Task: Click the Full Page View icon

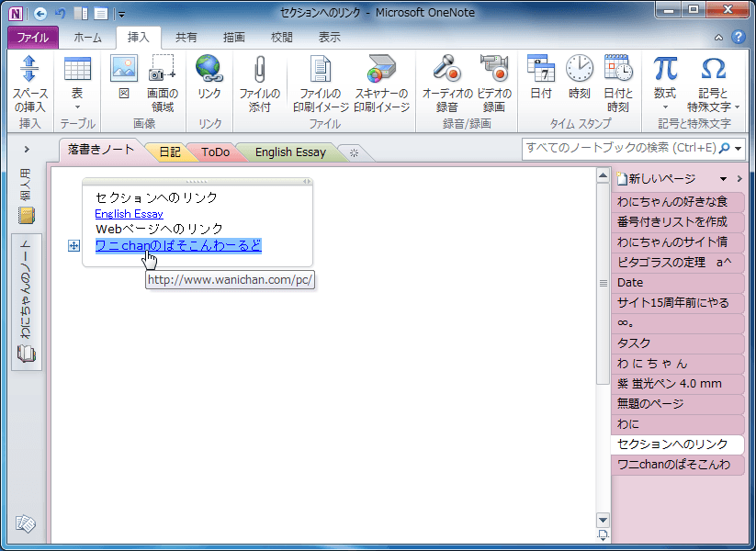Action: [x=101, y=14]
